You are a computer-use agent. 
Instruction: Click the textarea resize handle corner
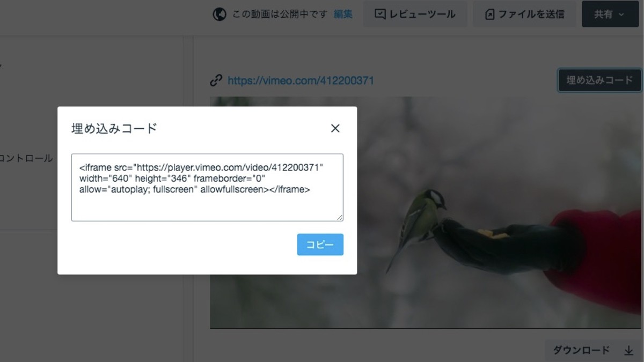340,217
